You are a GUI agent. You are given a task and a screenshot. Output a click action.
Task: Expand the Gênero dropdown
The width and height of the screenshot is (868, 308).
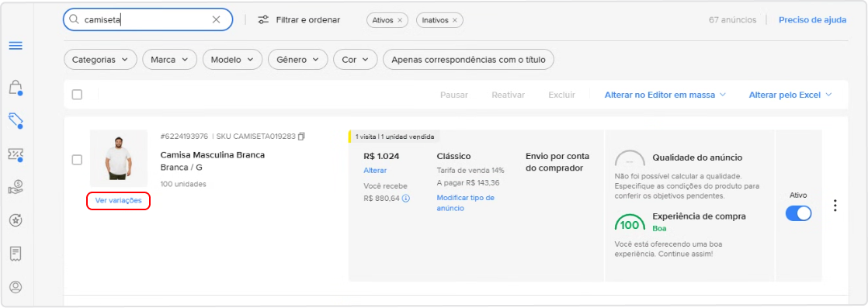[298, 60]
